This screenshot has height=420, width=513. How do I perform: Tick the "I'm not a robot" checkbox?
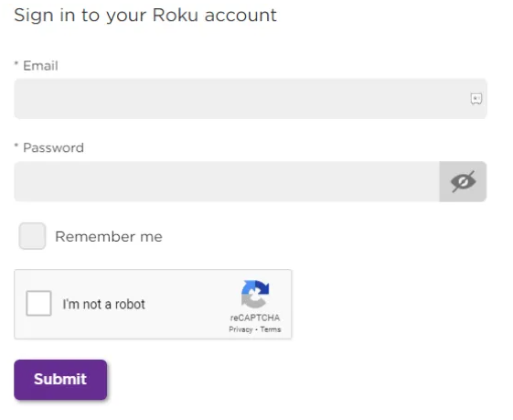tap(38, 303)
